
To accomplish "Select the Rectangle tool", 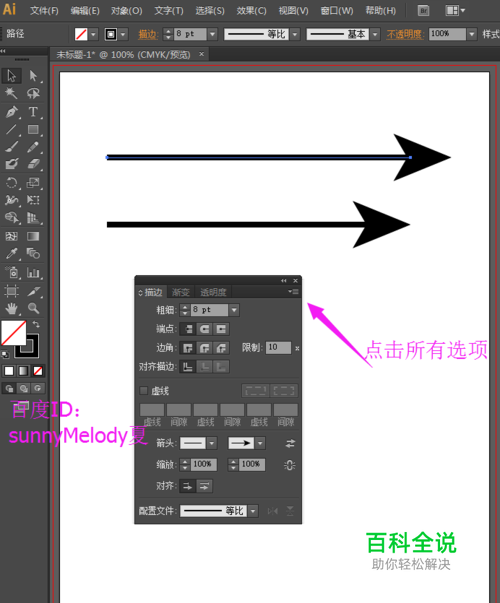I will click(x=33, y=130).
